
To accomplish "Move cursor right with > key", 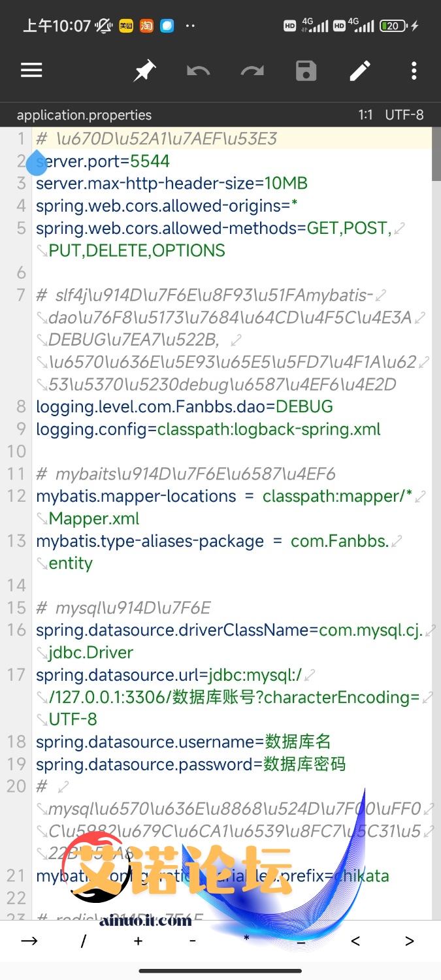I will pos(410,941).
